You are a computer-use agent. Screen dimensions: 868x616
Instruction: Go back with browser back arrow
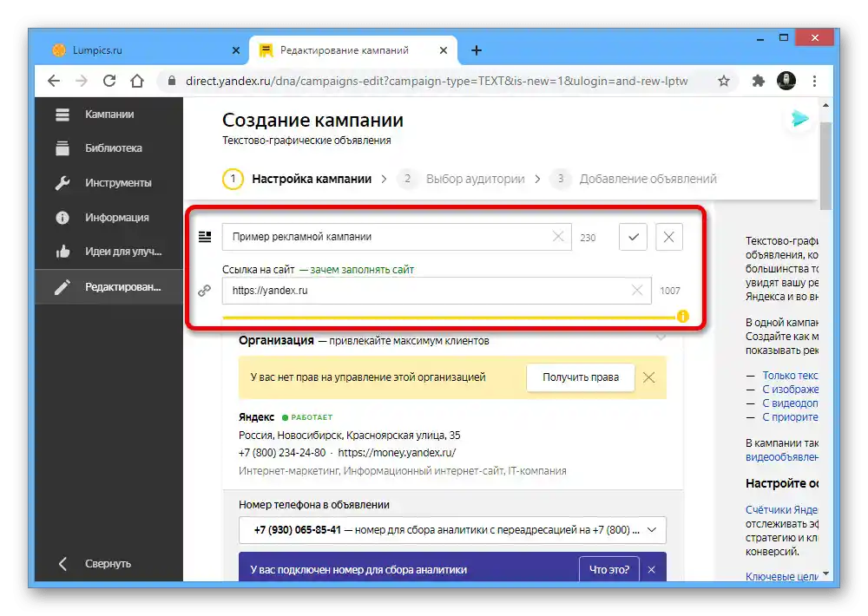pos(54,81)
